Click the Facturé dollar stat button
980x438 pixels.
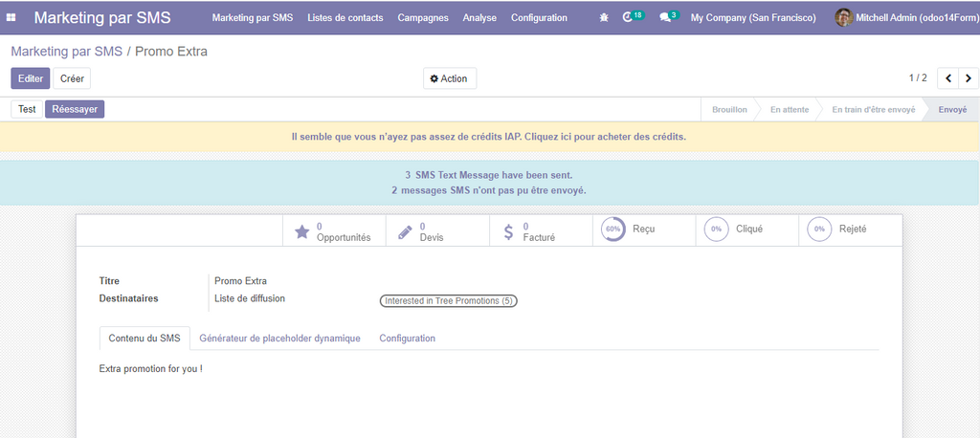click(541, 231)
